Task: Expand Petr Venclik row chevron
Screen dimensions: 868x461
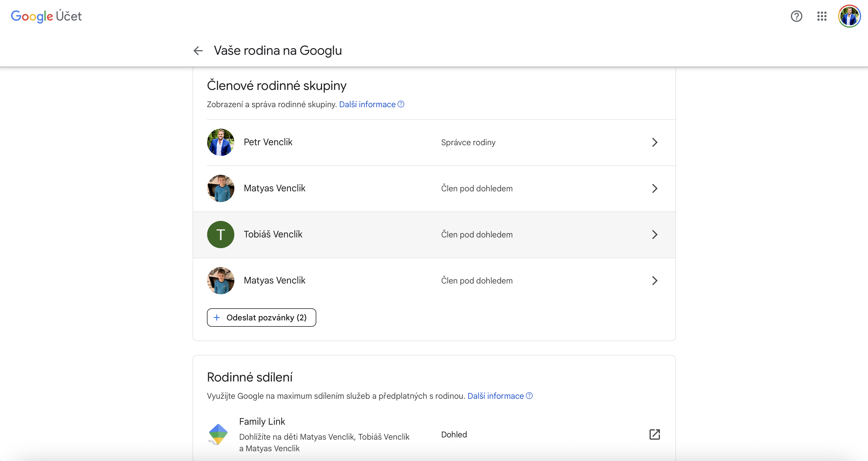Action: [x=654, y=142]
